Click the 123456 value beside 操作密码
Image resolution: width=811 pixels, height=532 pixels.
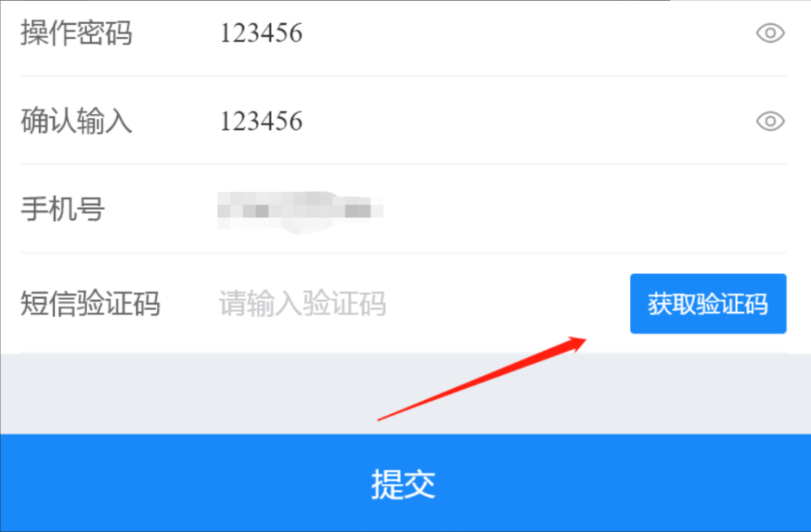pos(261,33)
